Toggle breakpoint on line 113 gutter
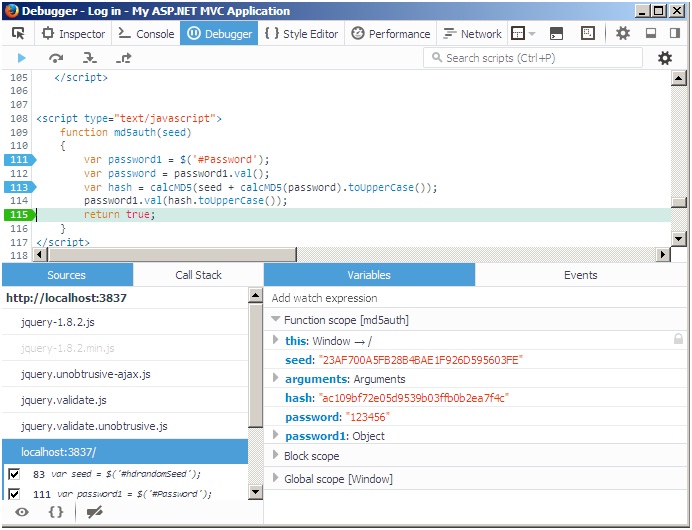The height and width of the screenshot is (530, 692). pyautogui.click(x=19, y=188)
